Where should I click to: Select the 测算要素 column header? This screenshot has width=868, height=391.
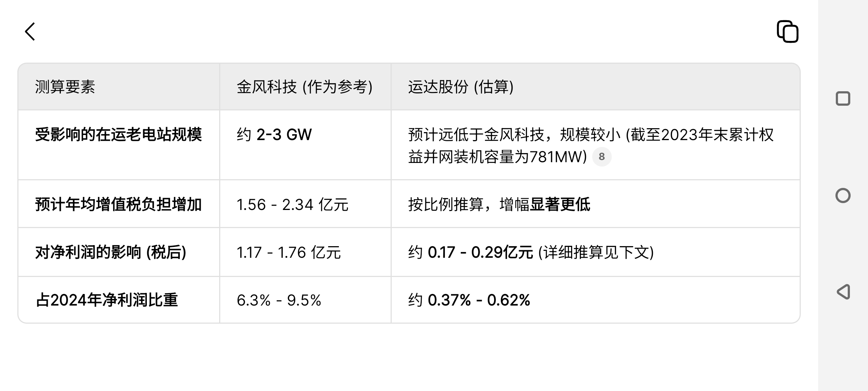(x=65, y=87)
